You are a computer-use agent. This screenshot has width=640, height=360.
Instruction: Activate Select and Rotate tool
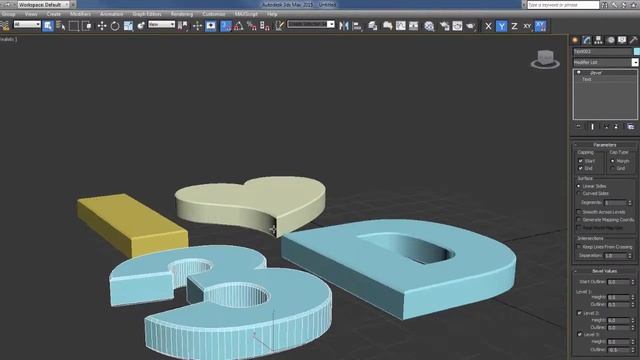(x=115, y=26)
